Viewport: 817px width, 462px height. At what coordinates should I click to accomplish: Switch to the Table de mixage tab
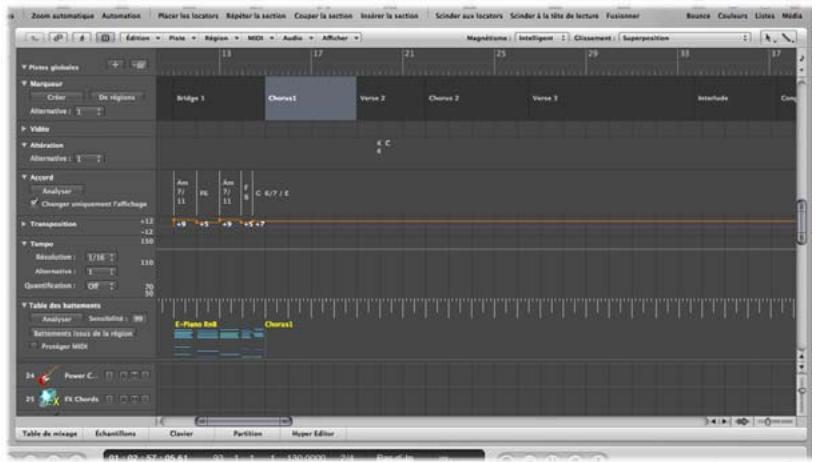coord(49,433)
